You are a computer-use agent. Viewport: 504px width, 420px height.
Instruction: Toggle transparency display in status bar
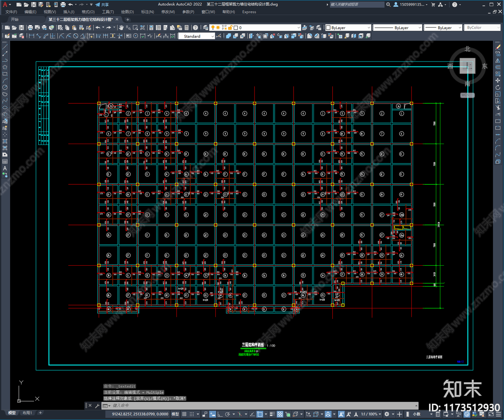tap(280, 414)
